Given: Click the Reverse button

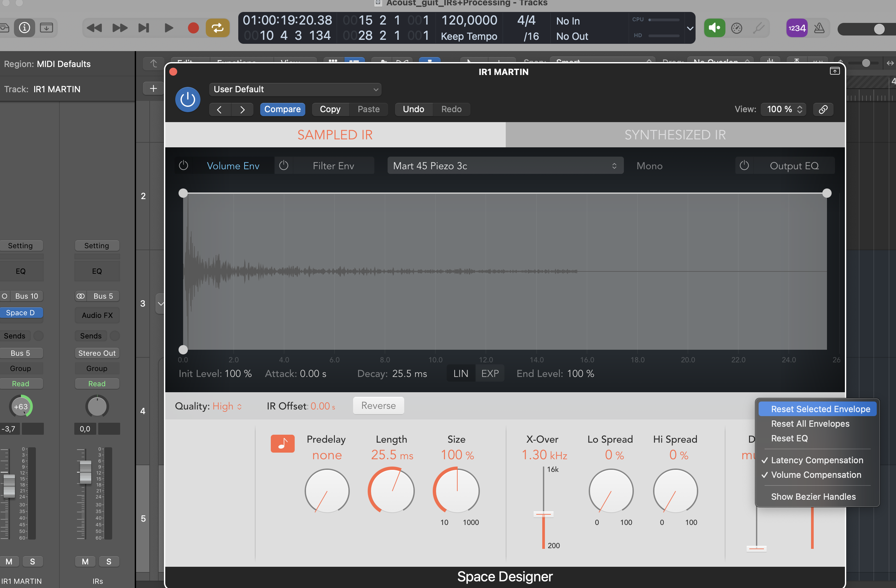Looking at the screenshot, I should [378, 405].
